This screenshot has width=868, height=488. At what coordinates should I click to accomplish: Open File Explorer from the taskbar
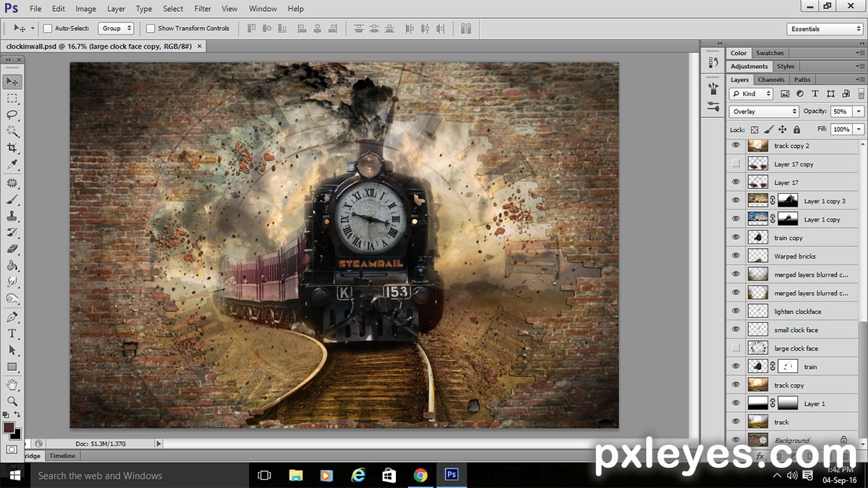tap(296, 475)
